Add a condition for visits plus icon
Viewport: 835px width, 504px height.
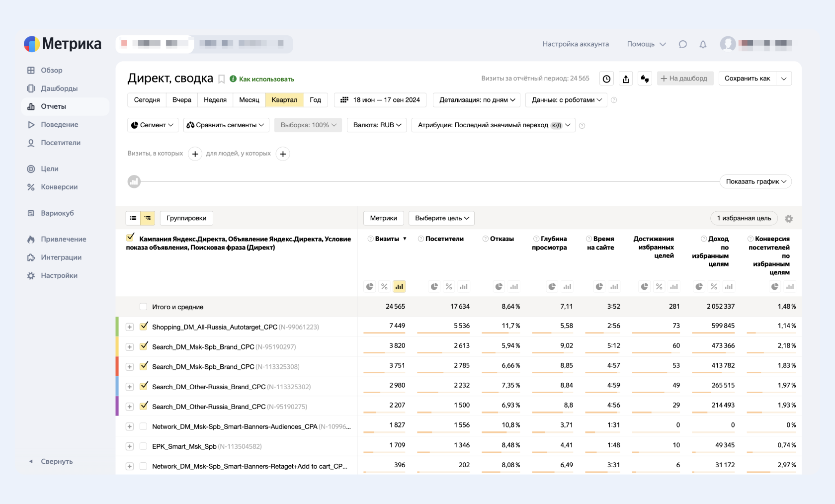(x=195, y=154)
